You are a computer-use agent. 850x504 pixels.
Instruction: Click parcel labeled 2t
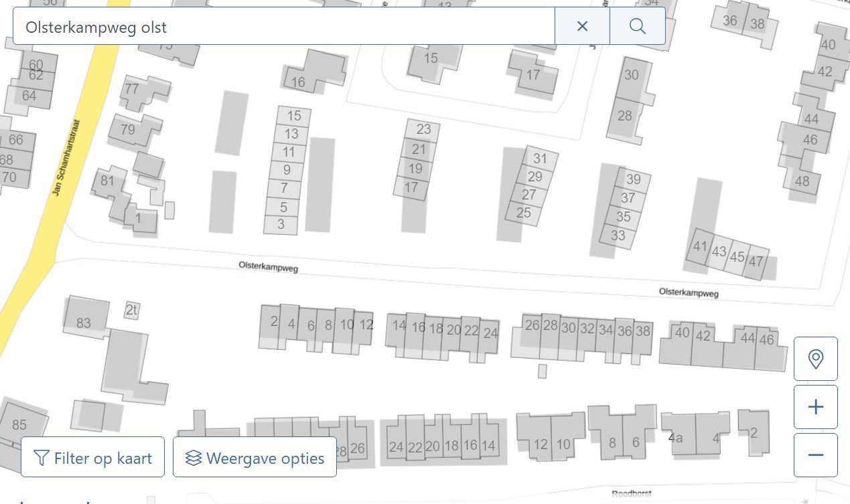(x=132, y=310)
